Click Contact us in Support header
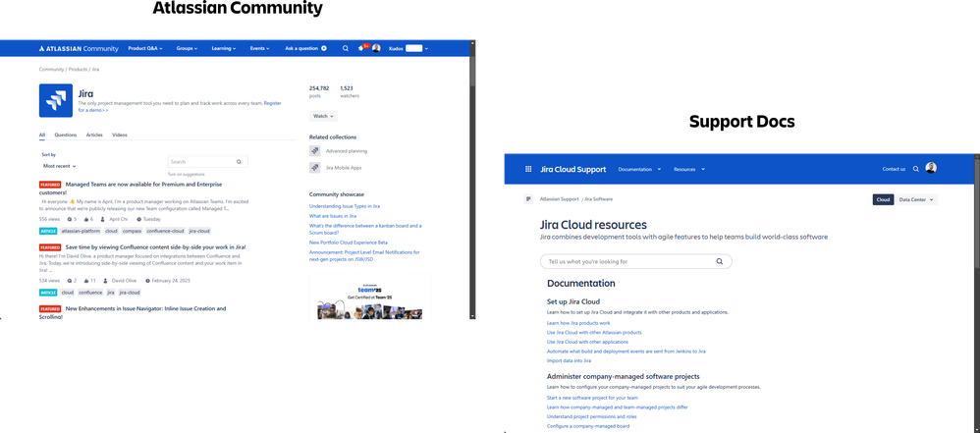The width and height of the screenshot is (980, 433). pos(894,169)
